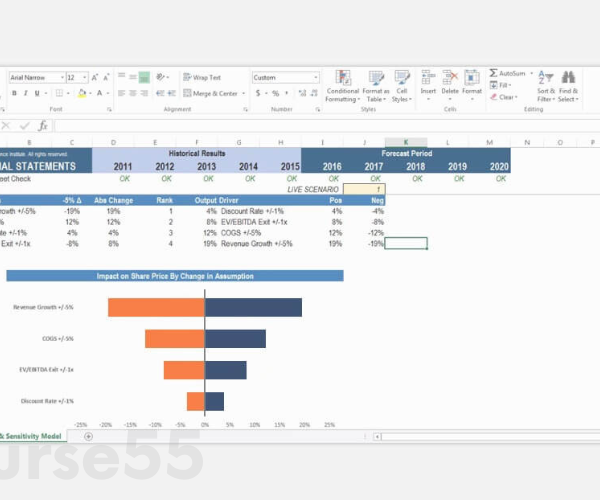Click the Insert Function fx button
Viewport: 600px width, 500px height.
click(x=43, y=125)
